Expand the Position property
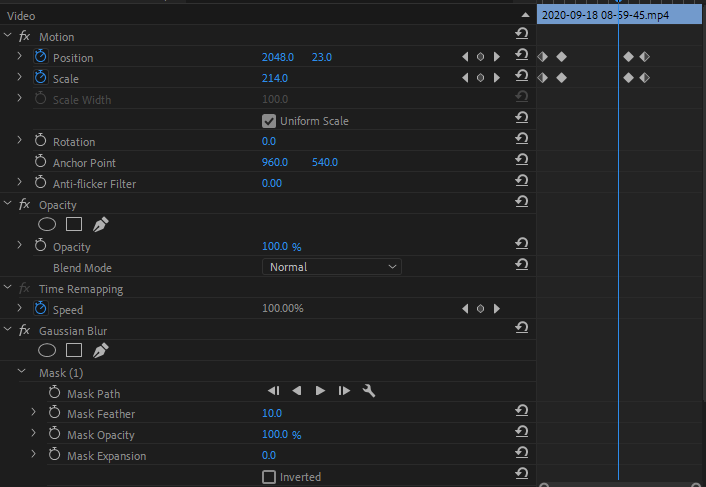706x487 pixels. coord(19,56)
